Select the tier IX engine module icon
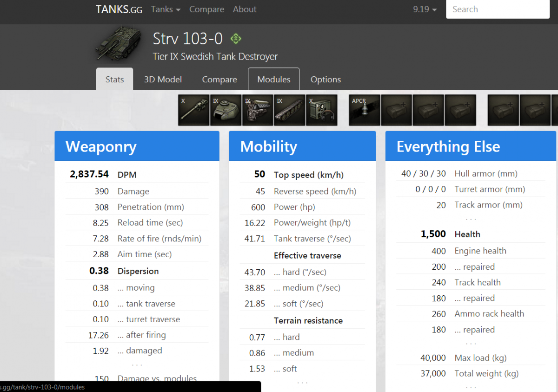The width and height of the screenshot is (558, 392). (258, 110)
